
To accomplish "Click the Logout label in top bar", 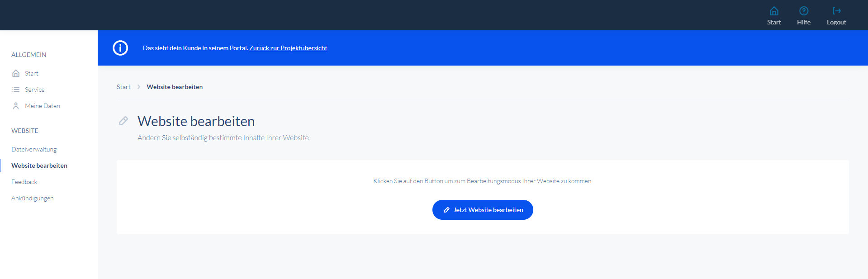I will point(836,22).
